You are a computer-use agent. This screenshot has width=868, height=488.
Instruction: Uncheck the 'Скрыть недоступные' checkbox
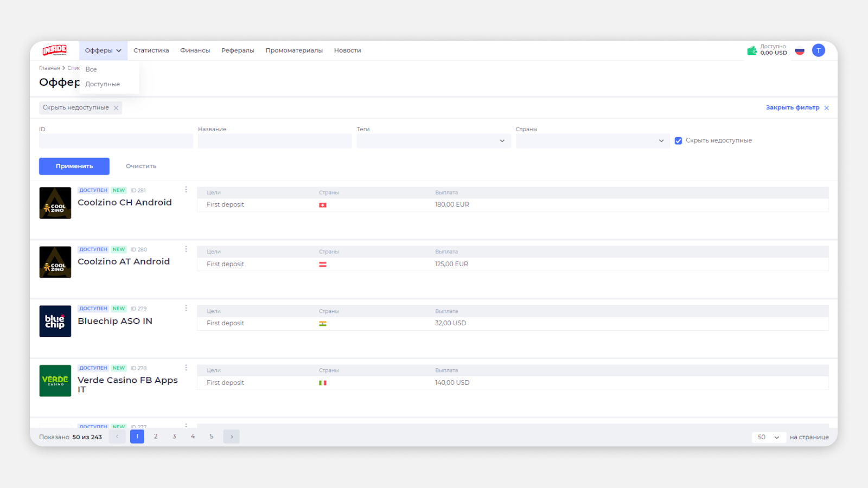[678, 140]
